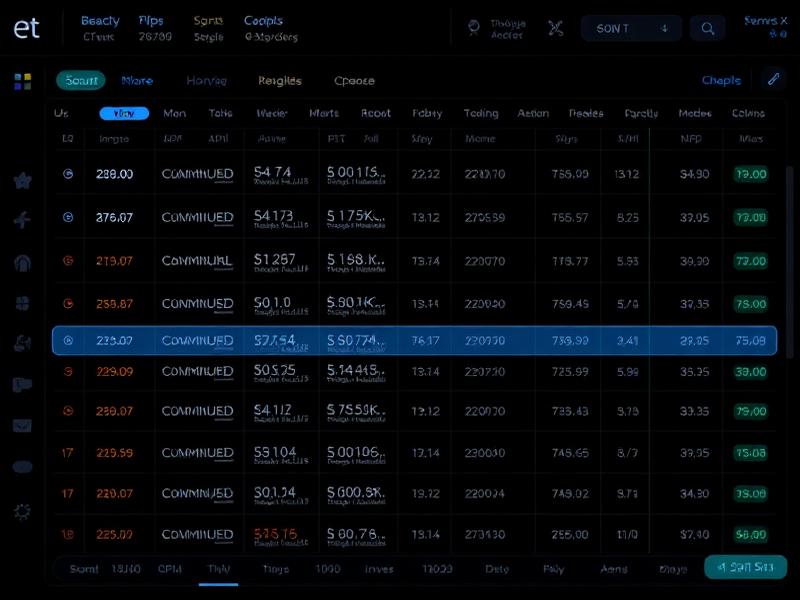Image resolution: width=800 pixels, height=600 pixels.
Task: Click the orange circle icon in the 258.87 row
Action: pos(68,304)
